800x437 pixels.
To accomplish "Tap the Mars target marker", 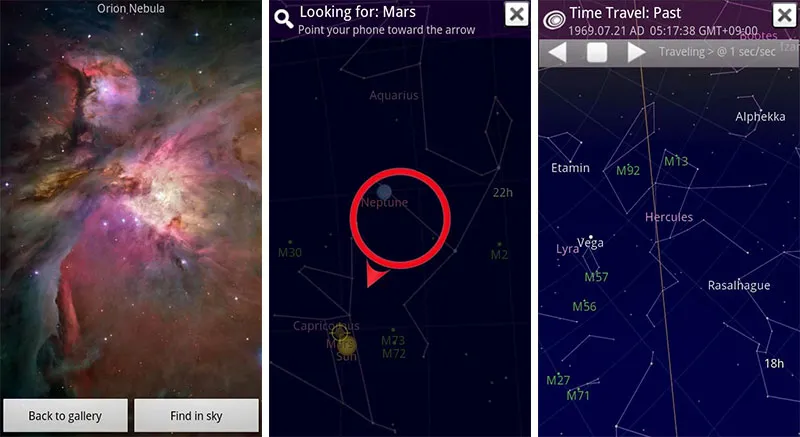I will click(x=339, y=334).
